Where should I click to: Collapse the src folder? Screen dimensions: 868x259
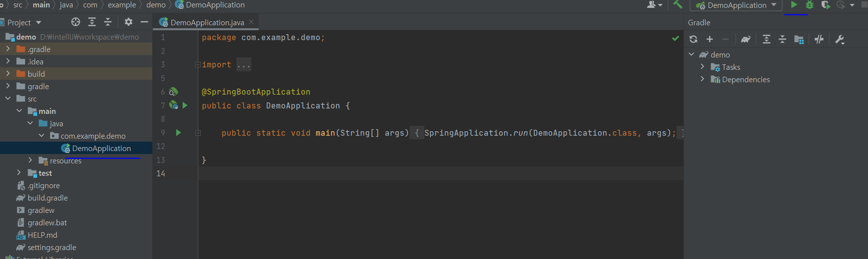pyautogui.click(x=8, y=98)
